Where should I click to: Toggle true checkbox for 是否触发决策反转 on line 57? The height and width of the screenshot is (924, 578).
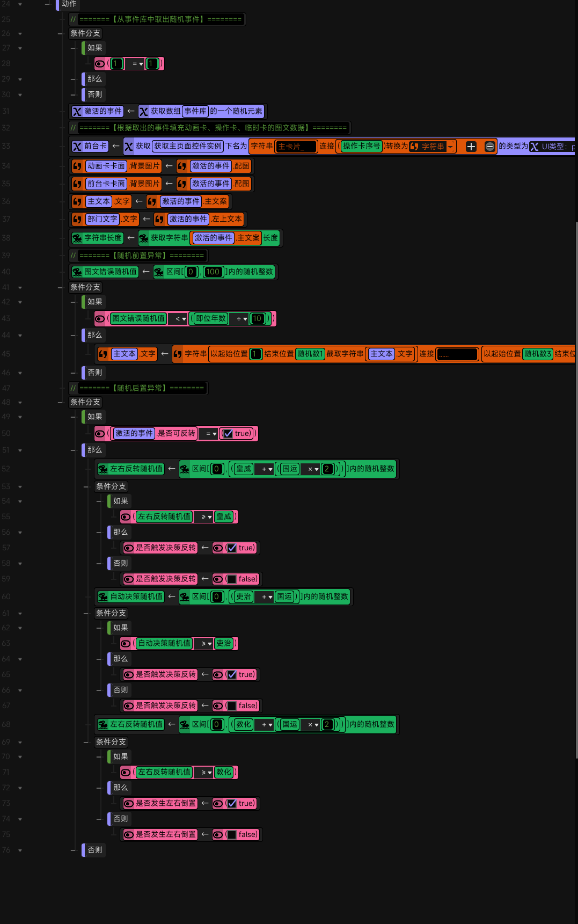(232, 548)
